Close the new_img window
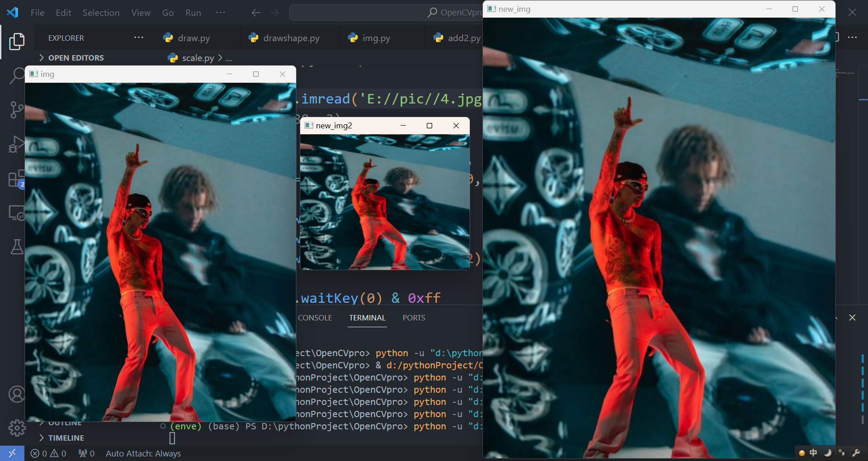Screen dimensions: 868x461 point(822,9)
